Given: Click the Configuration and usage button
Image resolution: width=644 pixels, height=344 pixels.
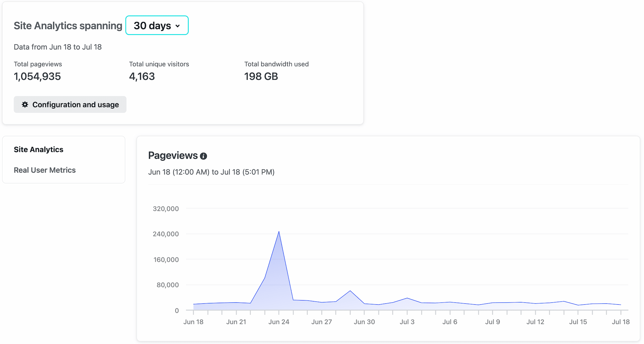Looking at the screenshot, I should [x=70, y=104].
